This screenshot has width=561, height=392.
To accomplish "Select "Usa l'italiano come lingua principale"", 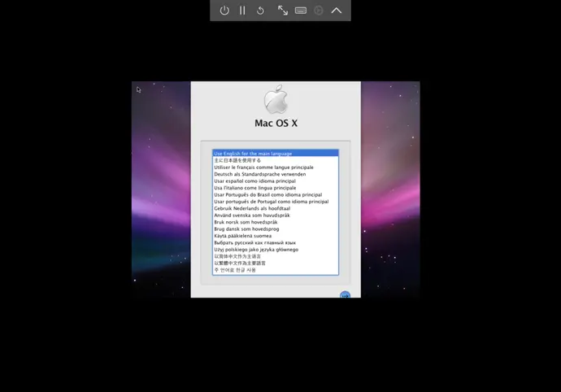I will click(276, 188).
